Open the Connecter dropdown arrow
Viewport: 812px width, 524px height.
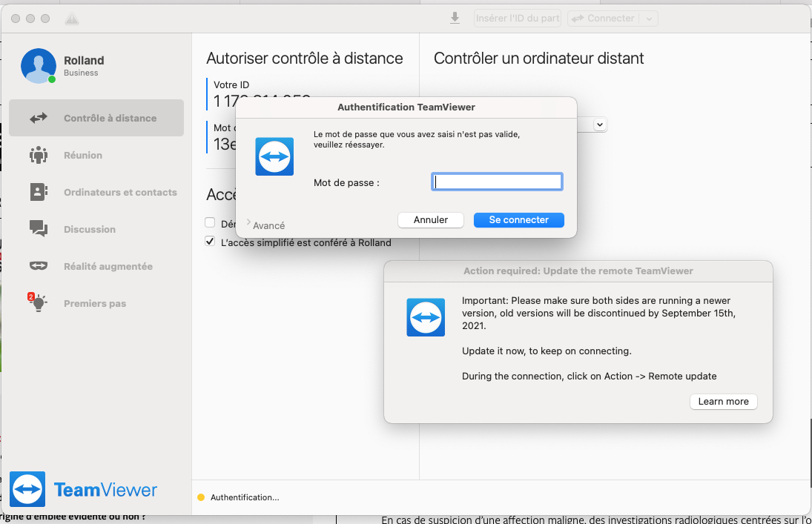pos(649,19)
